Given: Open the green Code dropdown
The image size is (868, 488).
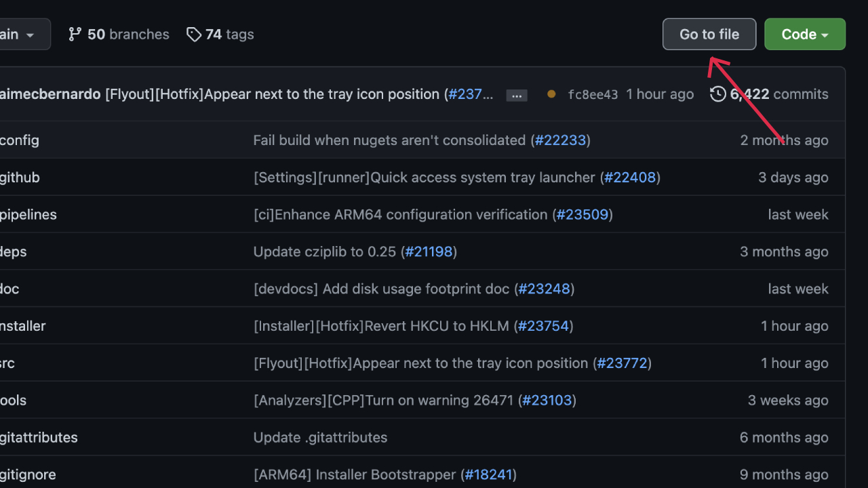Looking at the screenshot, I should click(x=804, y=35).
